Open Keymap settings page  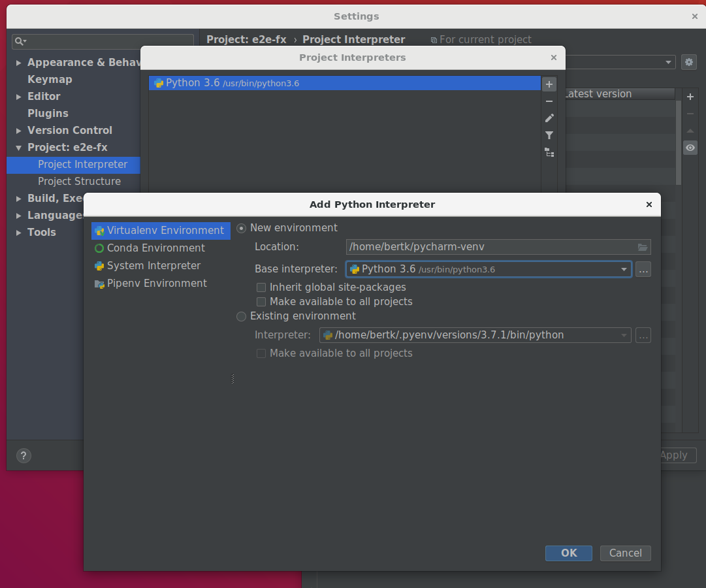50,80
